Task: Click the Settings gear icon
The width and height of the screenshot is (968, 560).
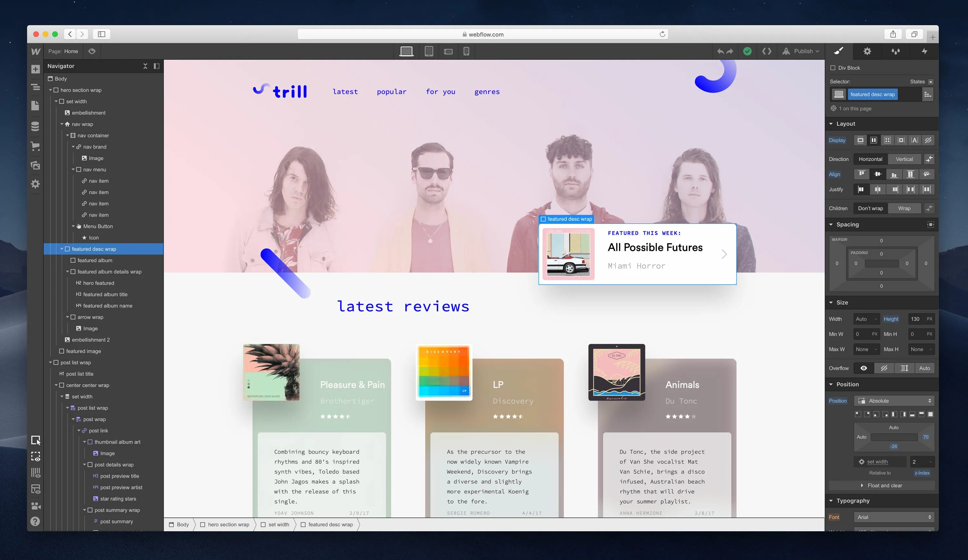Action: coord(867,51)
